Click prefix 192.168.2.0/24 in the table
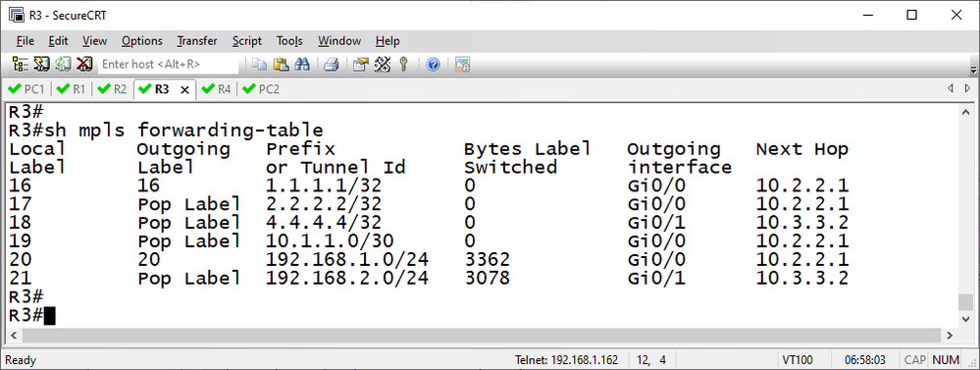Screen dimensions: 980x370 click(347, 278)
